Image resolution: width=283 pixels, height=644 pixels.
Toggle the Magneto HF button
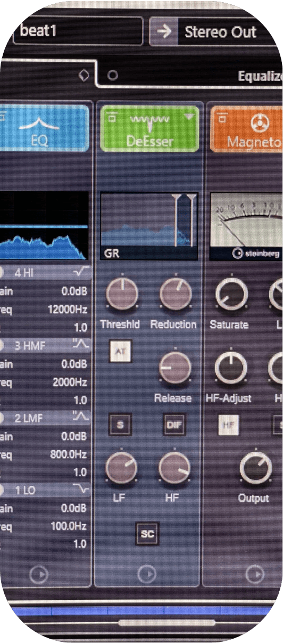[228, 425]
